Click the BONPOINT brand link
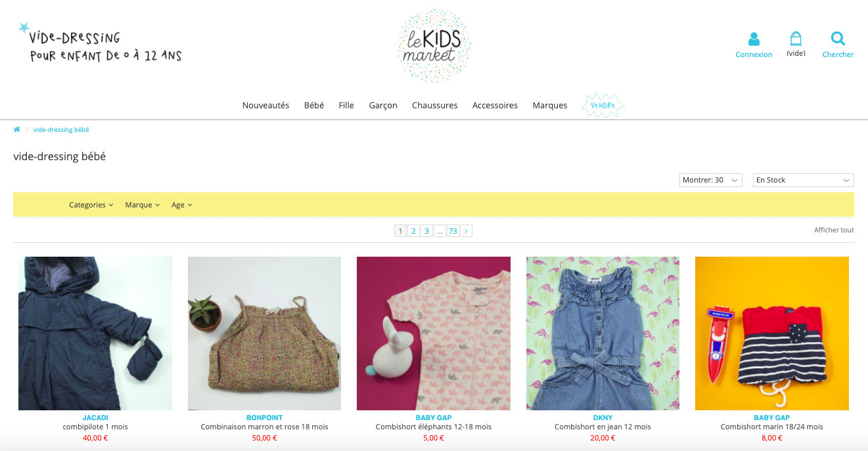The image size is (868, 451). [x=264, y=418]
